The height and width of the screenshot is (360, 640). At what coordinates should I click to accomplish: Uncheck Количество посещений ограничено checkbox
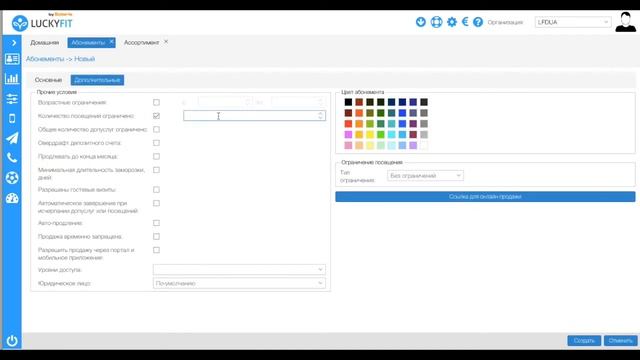tap(156, 116)
